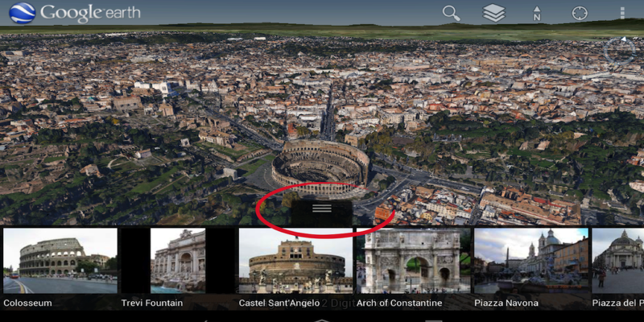Open the Arch of Constantine thumbnail
644x322 pixels.
point(413,261)
